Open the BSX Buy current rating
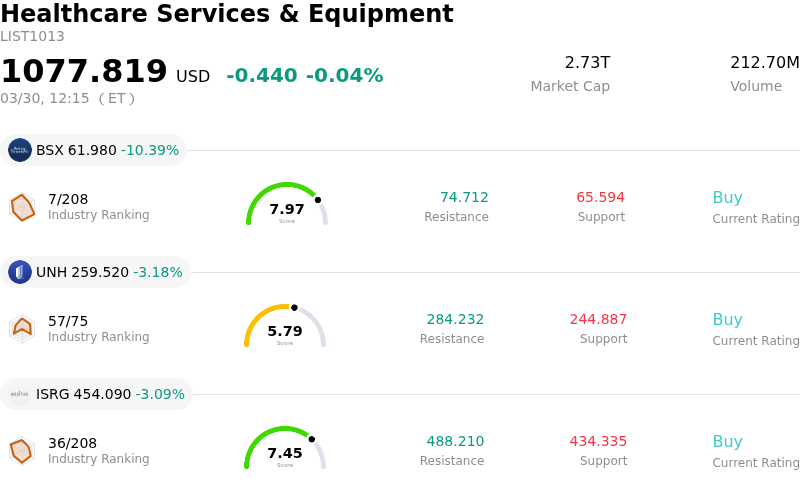The image size is (800, 488). tap(727, 198)
